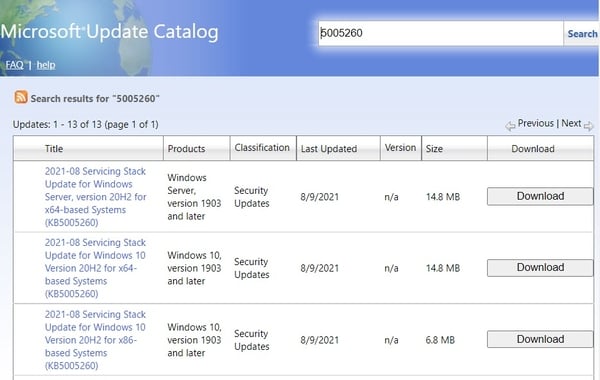Open the FAQ link
The image size is (600, 380).
click(15, 65)
